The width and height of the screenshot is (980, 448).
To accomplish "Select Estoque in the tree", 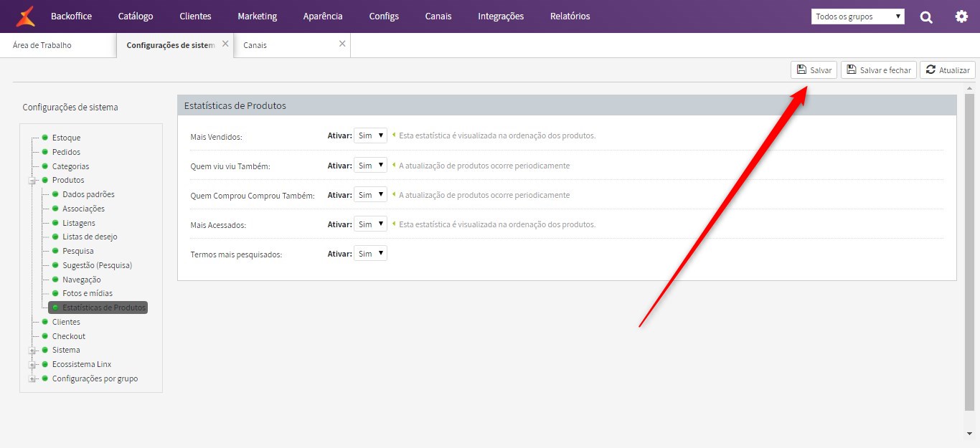I will click(67, 138).
